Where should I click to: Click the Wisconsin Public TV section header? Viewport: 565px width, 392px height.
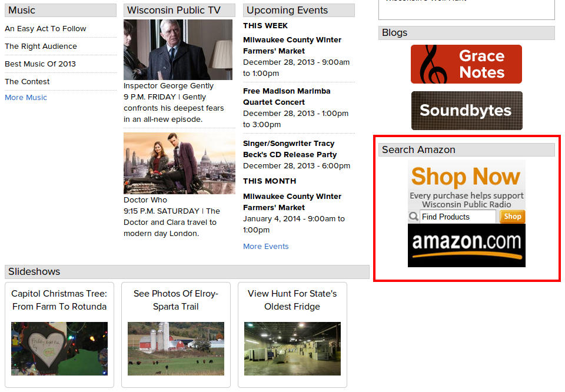tap(180, 11)
